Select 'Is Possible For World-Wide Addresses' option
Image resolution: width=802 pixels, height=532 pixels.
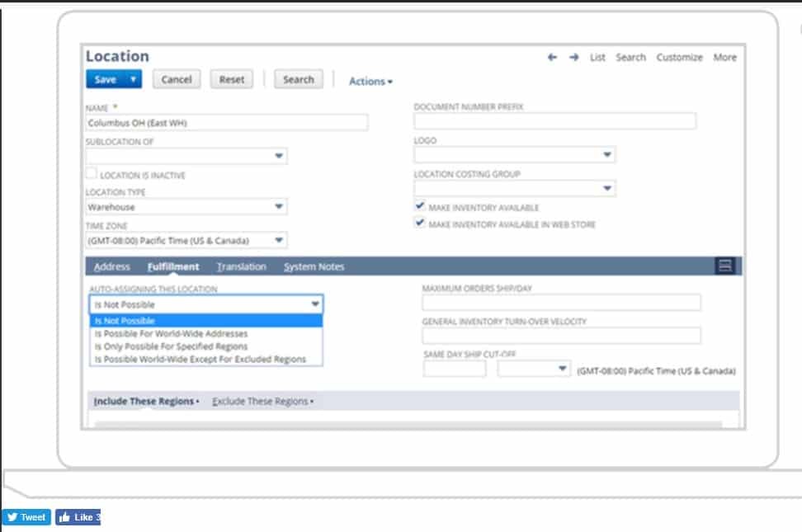(x=171, y=334)
